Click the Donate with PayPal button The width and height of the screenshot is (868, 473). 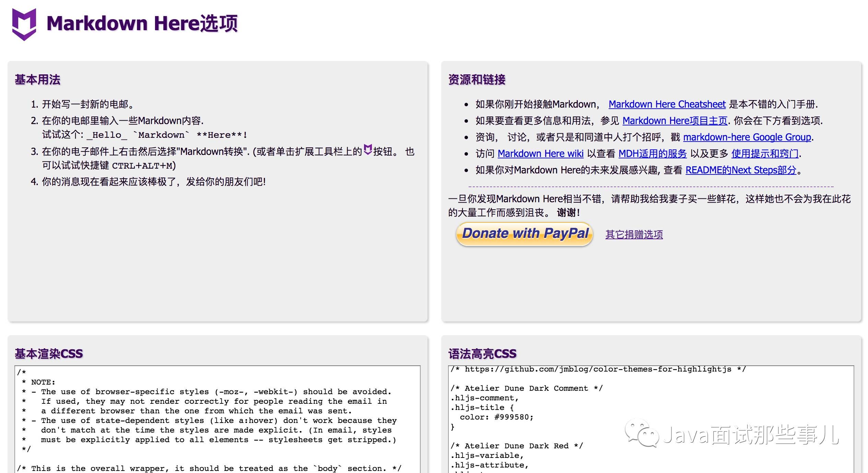tap(524, 234)
